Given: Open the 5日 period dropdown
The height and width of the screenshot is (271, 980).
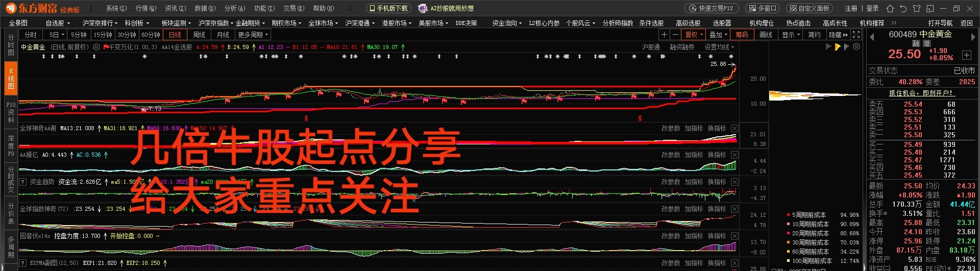Looking at the screenshot, I should tap(56, 35).
